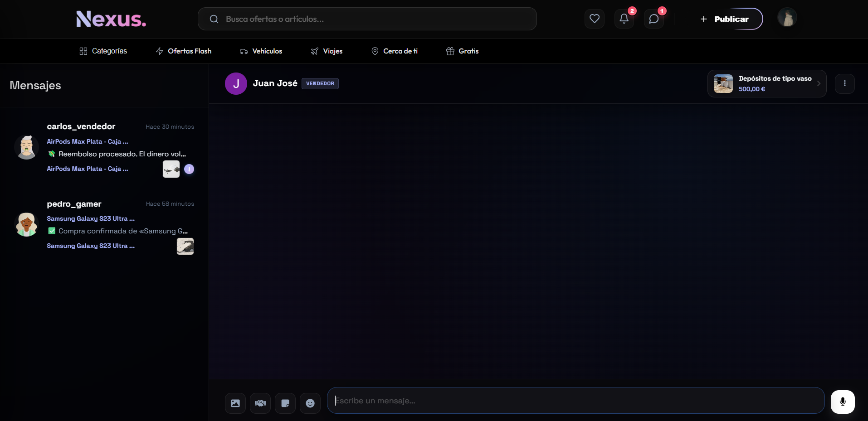The height and width of the screenshot is (421, 868).
Task: Open the Depósitos de tipo vaso thumbnail
Action: coord(723,84)
